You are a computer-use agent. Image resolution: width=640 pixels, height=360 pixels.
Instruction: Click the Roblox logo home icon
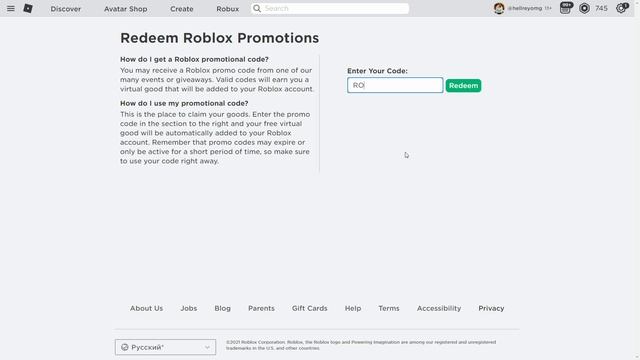click(28, 9)
